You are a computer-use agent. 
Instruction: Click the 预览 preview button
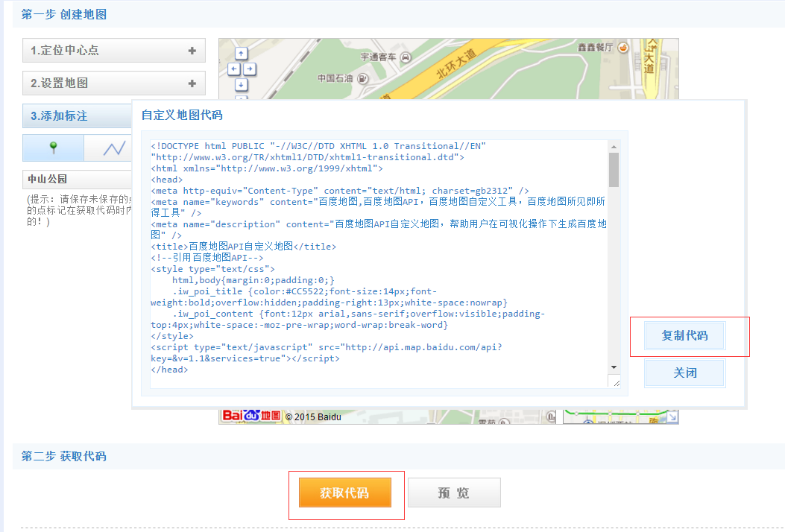click(x=454, y=493)
